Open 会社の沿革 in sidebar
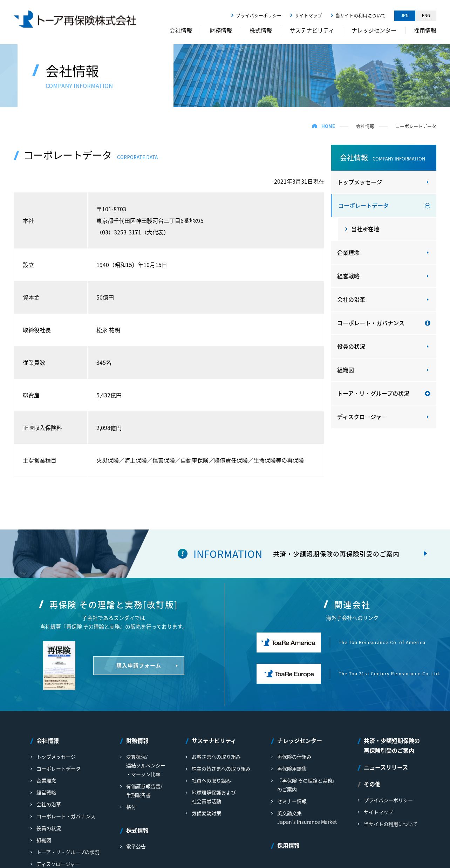 pos(384,300)
